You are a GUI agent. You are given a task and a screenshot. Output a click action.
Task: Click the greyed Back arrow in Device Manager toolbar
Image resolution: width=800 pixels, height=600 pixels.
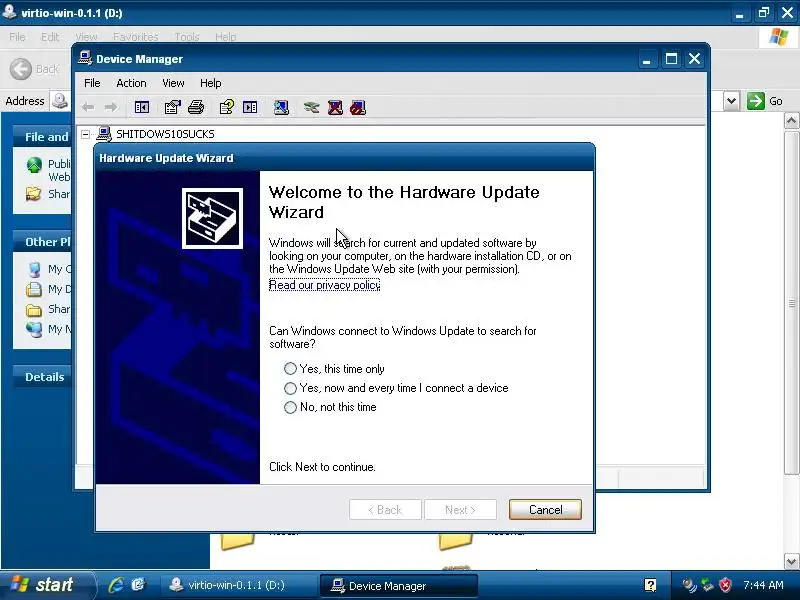(88, 107)
